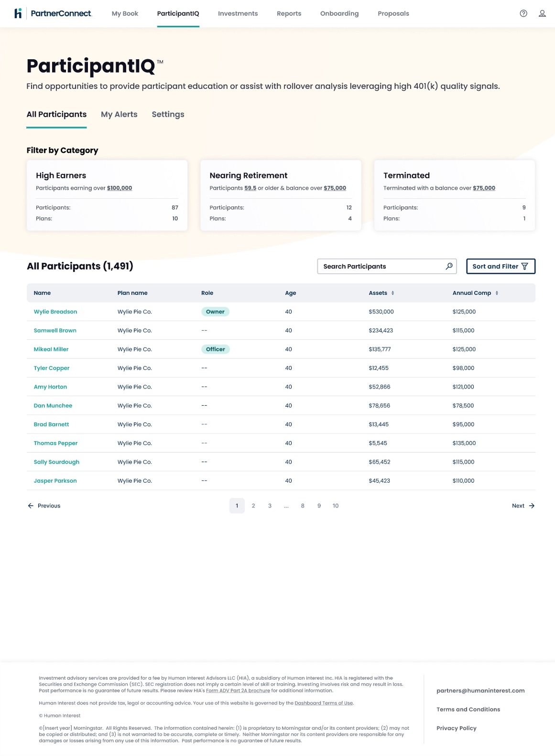Open participant Dan Munchee

coord(53,406)
